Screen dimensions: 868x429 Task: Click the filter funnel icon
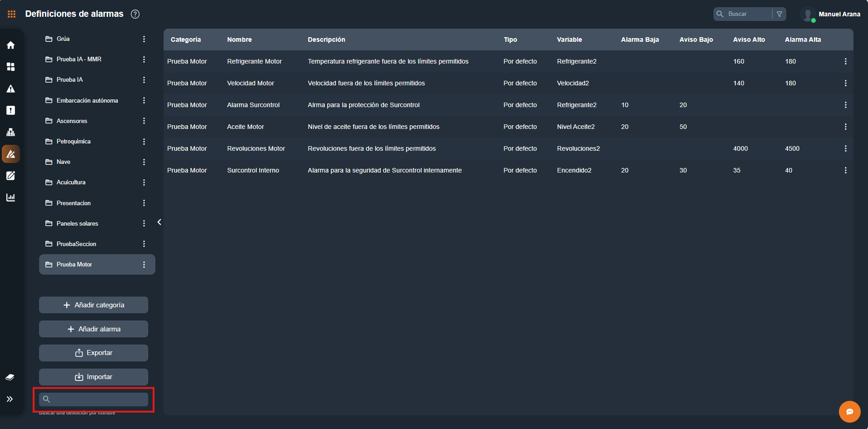click(779, 14)
